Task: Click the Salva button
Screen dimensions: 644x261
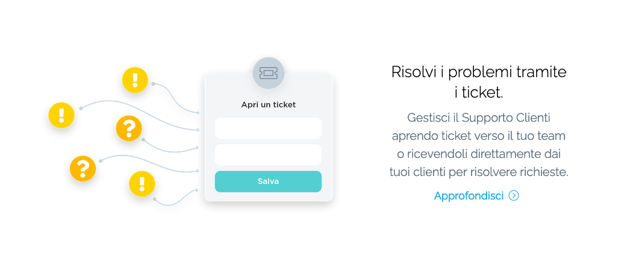Action: 268,181
